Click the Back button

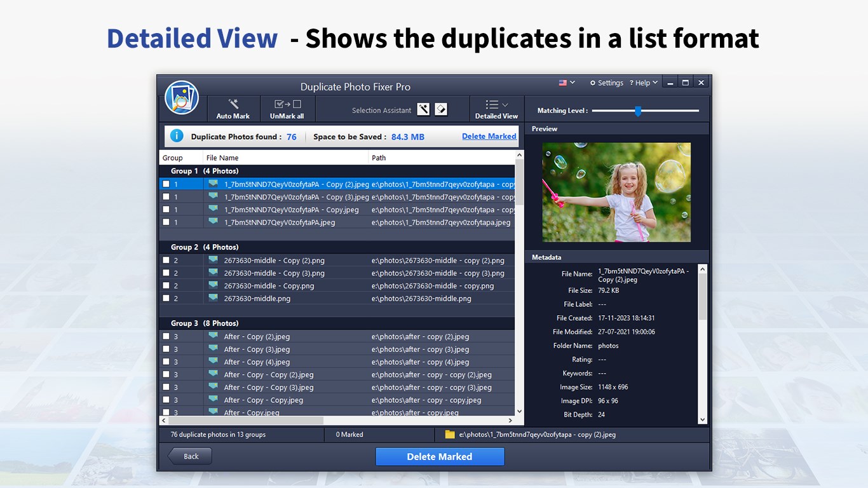click(x=190, y=456)
